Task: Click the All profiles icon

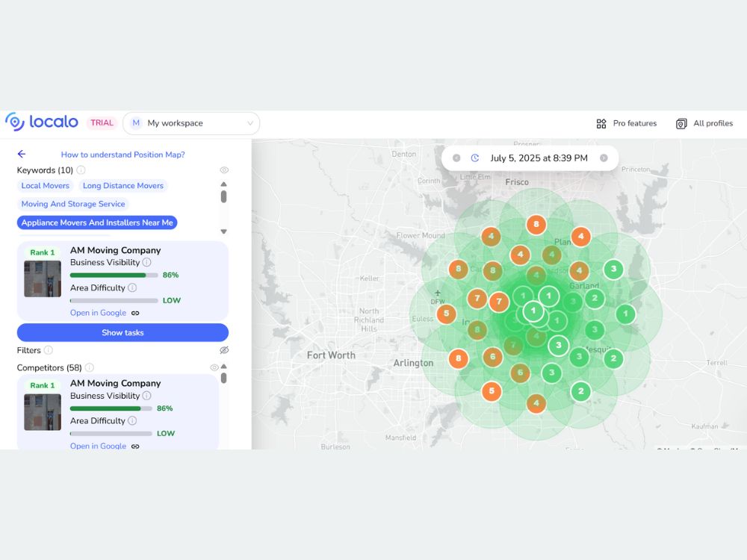Action: click(x=681, y=124)
